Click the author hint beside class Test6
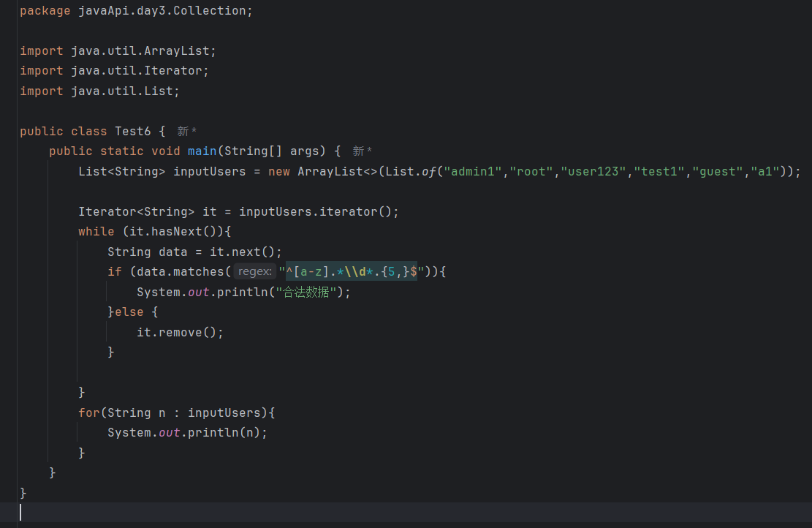Screen dimensions: 812x528 187,132
